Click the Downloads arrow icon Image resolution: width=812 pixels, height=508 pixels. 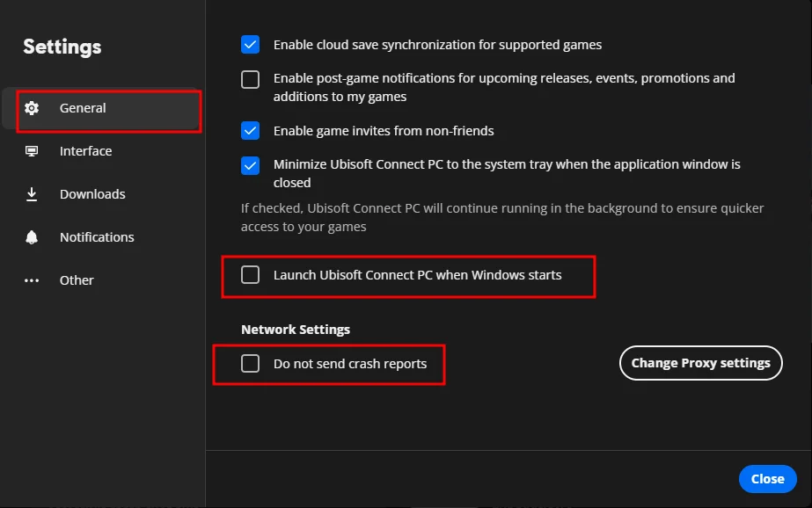pos(33,194)
